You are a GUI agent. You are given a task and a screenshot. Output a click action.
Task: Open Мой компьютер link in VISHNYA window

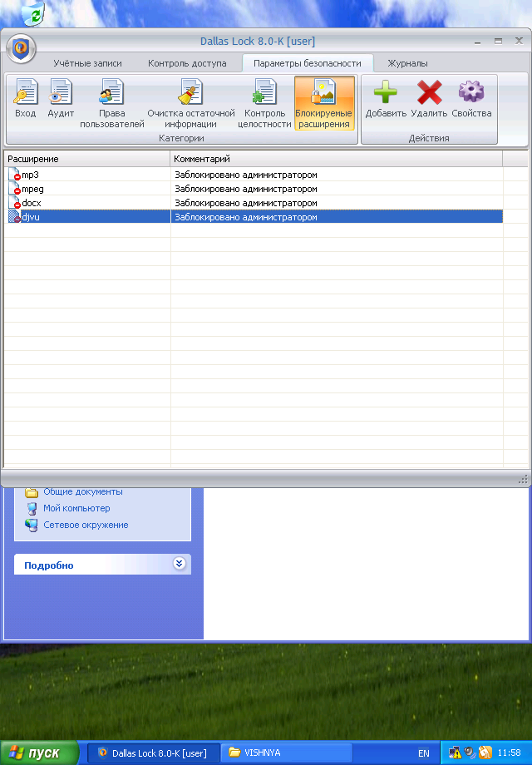(76, 508)
